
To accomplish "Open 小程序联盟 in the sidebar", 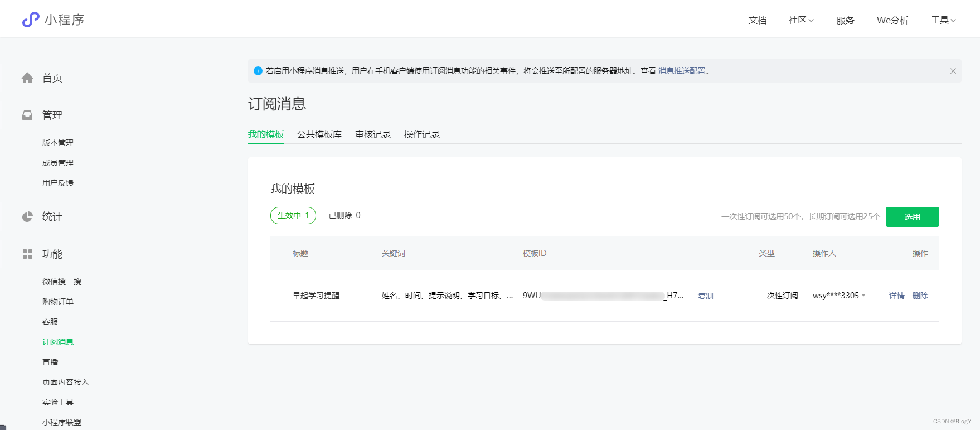I will [62, 422].
